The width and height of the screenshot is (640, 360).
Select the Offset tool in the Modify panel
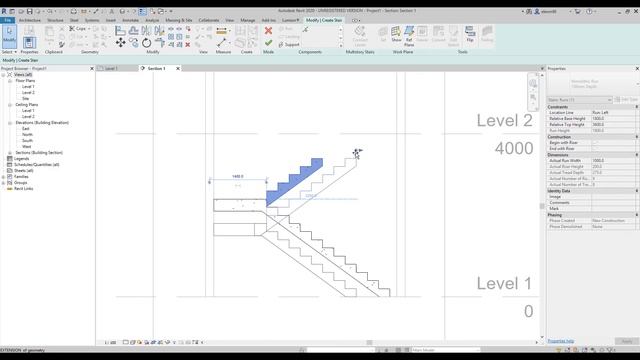point(133,30)
